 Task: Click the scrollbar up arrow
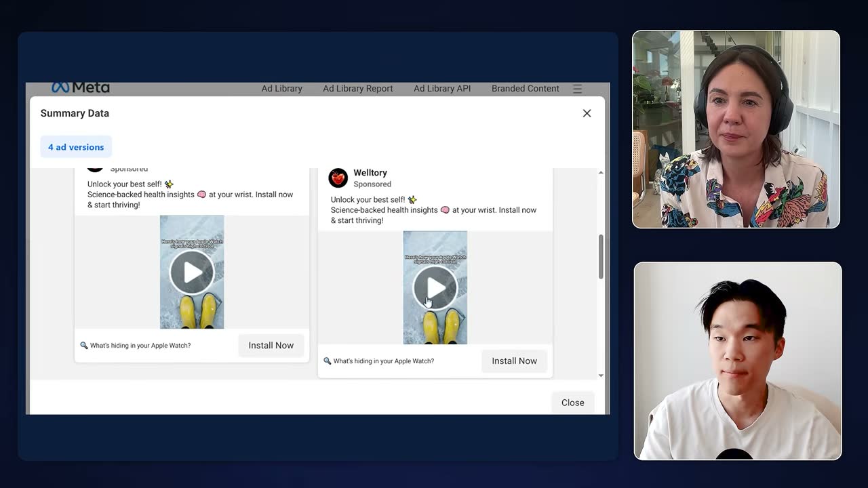point(601,173)
